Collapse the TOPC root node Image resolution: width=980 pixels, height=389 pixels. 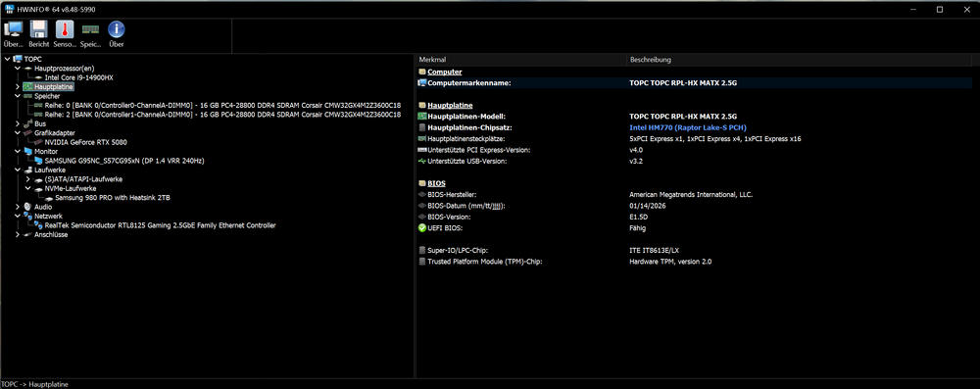click(7, 59)
